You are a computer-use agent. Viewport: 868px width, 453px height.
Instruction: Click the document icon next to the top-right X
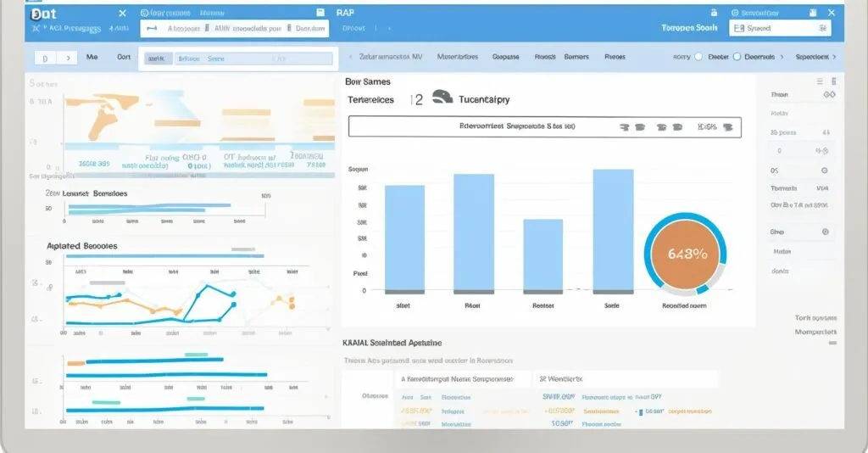pos(813,13)
